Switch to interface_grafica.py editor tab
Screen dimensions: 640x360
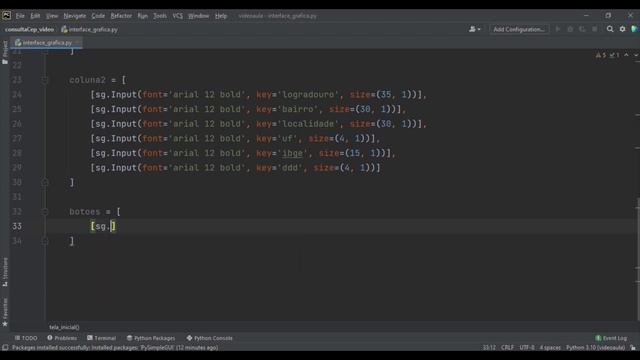(x=44, y=42)
